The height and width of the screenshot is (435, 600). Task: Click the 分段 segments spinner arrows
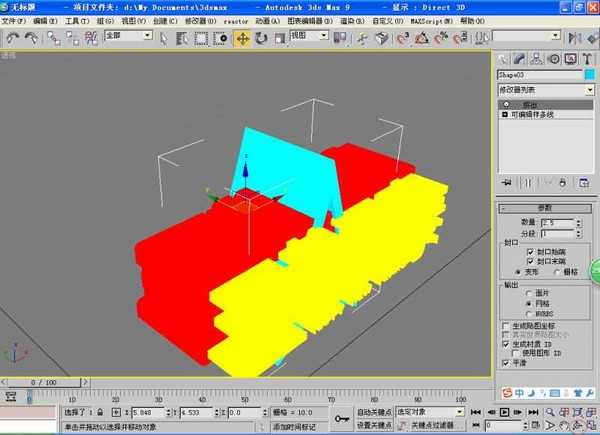pyautogui.click(x=579, y=233)
